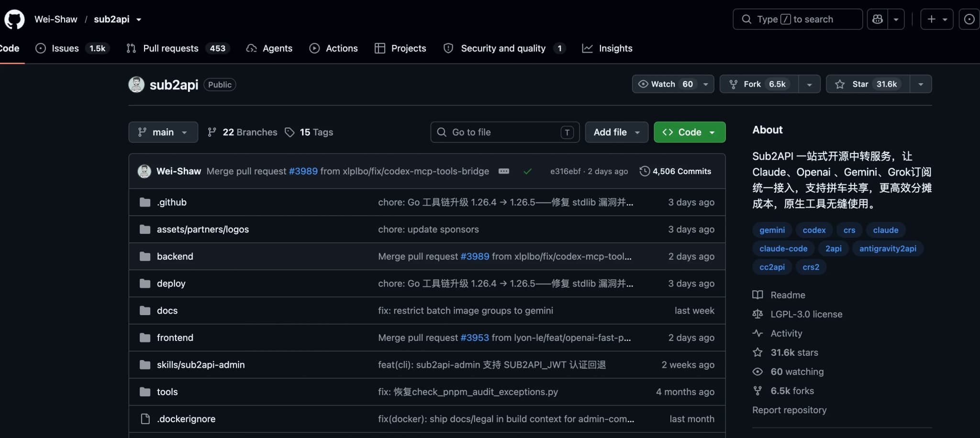Click the issues circle icon at far right header
980x438 pixels.
969,19
